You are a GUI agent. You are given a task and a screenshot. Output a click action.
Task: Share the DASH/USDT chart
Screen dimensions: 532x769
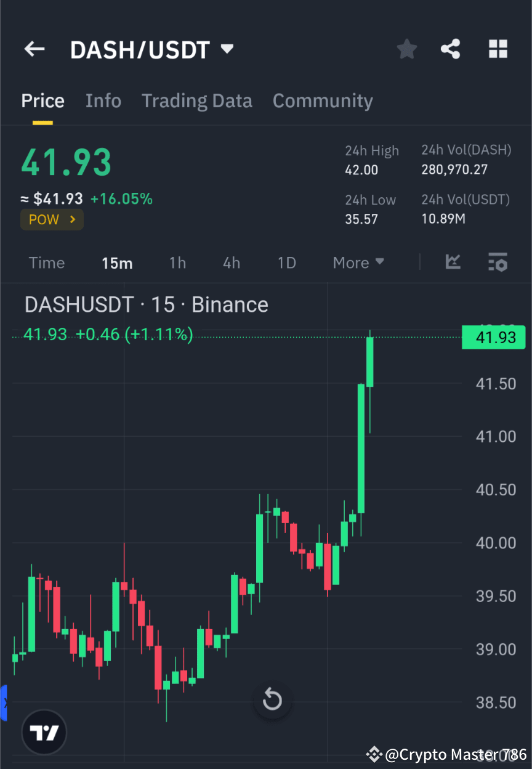450,49
